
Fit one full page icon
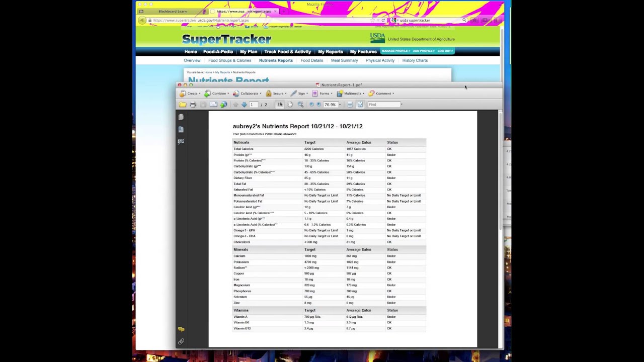[360, 105]
